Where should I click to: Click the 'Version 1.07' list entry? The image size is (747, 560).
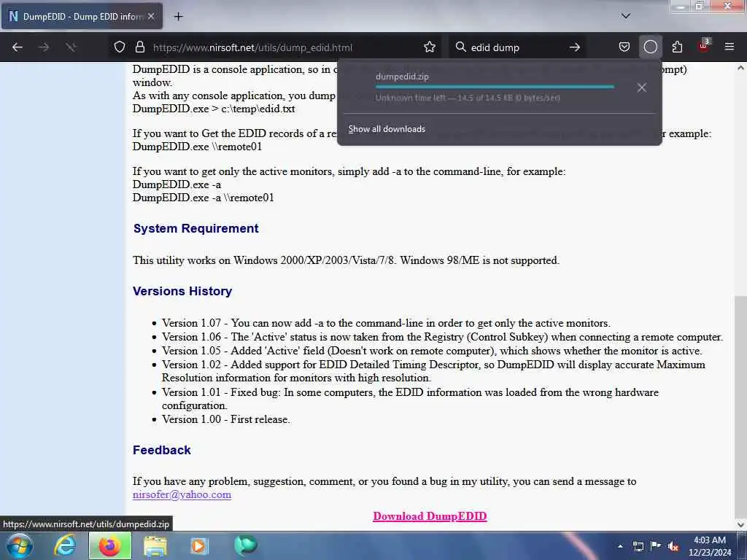coord(386,323)
